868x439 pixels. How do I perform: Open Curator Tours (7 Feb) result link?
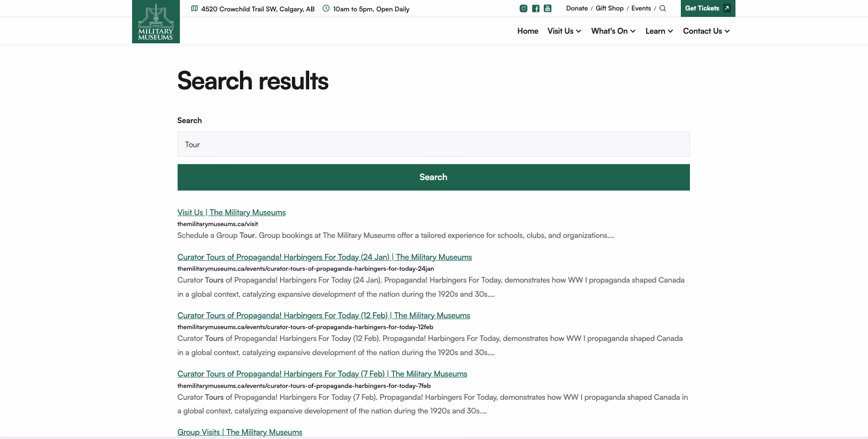click(322, 374)
